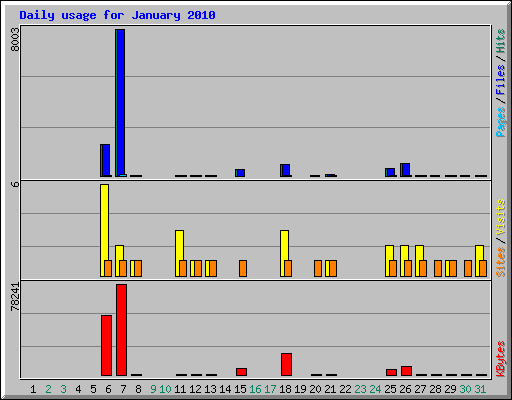The image size is (512, 400).
Task: Click the green "31" day label
Action: click(480, 389)
